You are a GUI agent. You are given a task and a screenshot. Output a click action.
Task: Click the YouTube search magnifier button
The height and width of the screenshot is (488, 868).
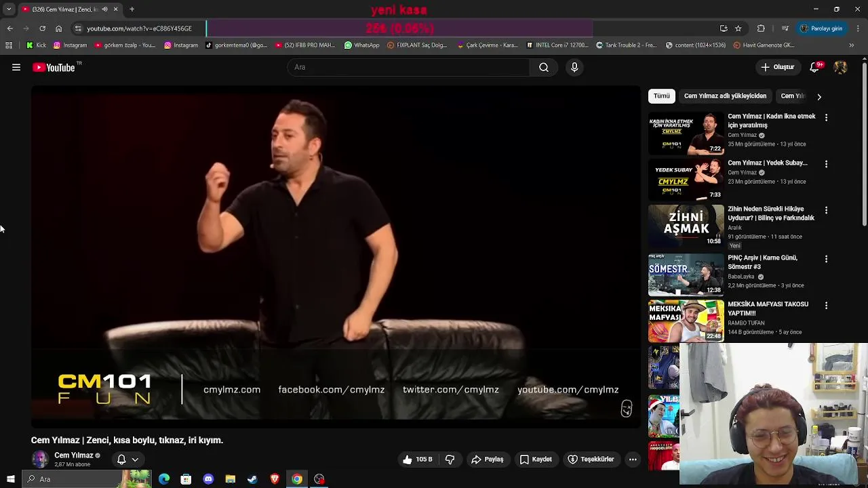(543, 67)
